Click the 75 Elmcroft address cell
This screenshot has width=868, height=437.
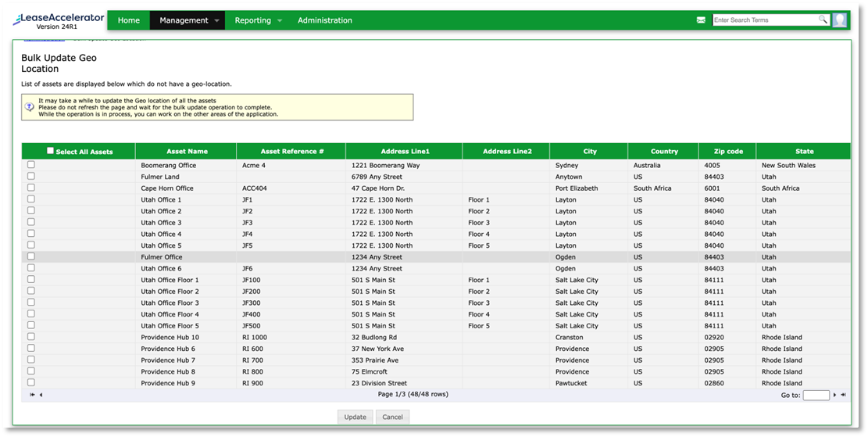click(370, 371)
